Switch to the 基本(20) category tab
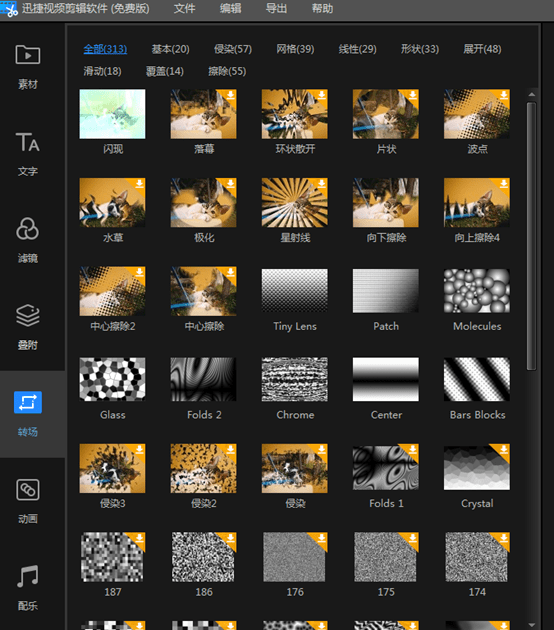 (170, 49)
